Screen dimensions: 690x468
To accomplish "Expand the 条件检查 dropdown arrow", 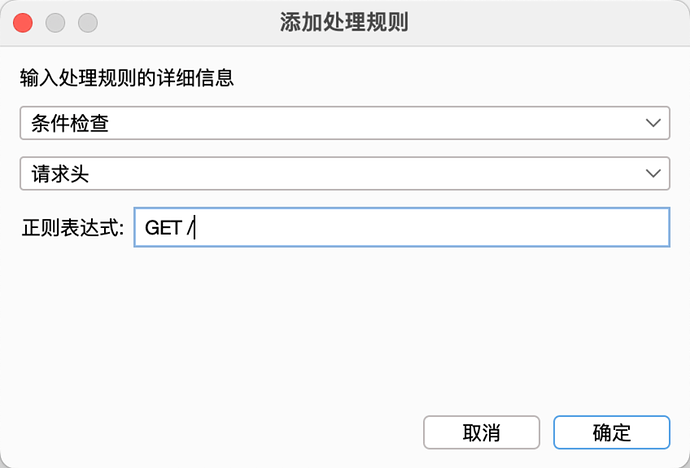I will (654, 124).
